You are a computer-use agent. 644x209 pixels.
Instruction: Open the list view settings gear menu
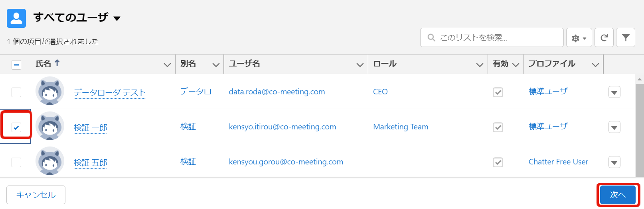[x=579, y=38]
